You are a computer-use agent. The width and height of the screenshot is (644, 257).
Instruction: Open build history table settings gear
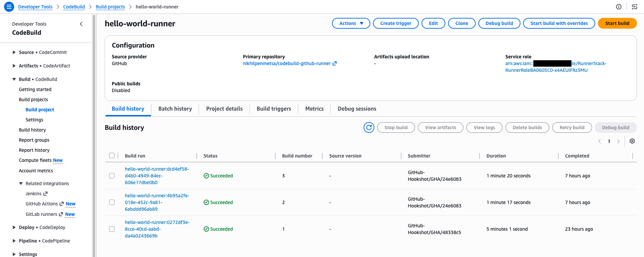(632, 141)
